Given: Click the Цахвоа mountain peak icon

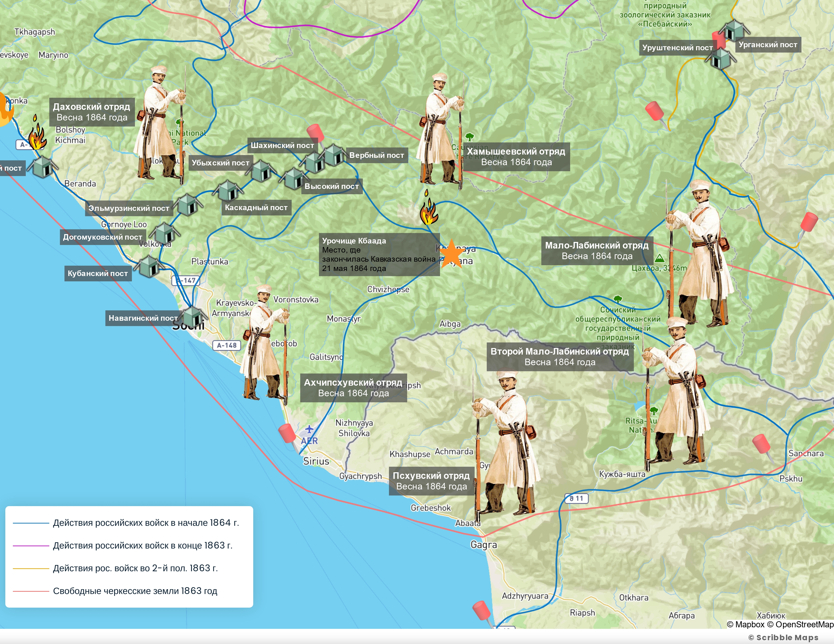Looking at the screenshot, I should 659,259.
